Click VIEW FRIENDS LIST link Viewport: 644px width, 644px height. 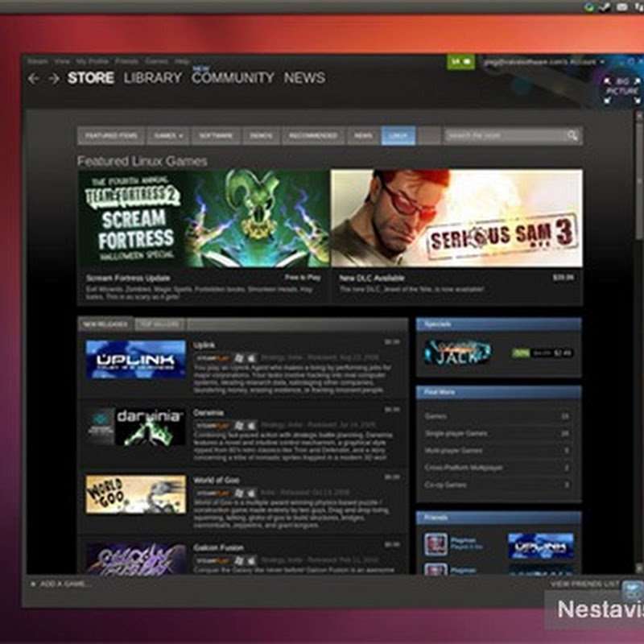[584, 584]
